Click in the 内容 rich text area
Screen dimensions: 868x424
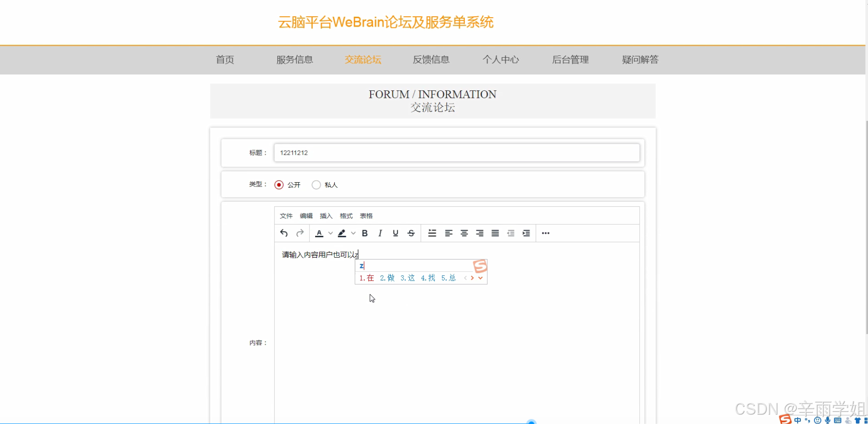457,333
